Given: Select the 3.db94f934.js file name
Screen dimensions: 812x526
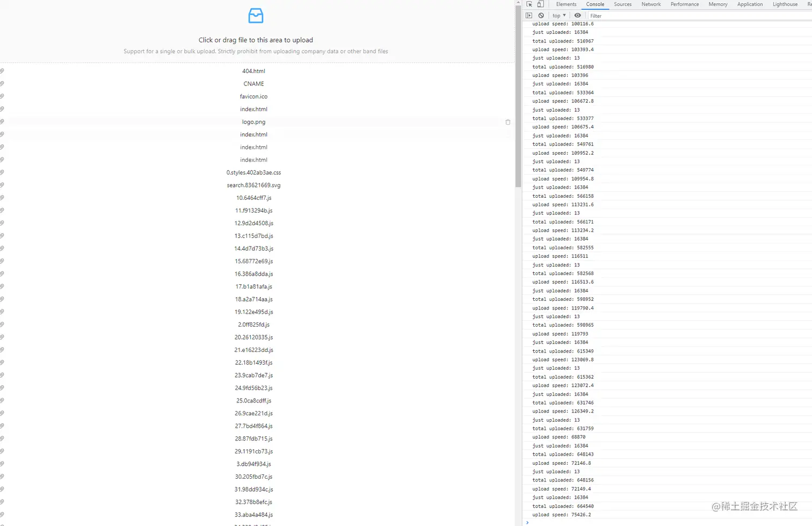Looking at the screenshot, I should tap(253, 464).
